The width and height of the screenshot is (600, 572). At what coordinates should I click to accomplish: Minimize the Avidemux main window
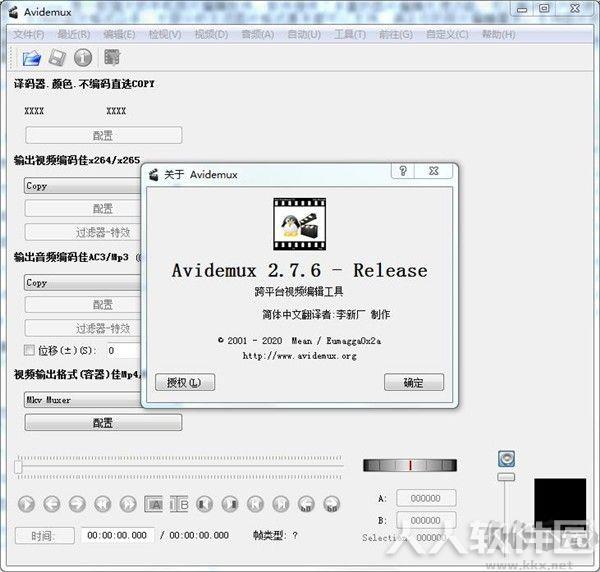[x=522, y=10]
